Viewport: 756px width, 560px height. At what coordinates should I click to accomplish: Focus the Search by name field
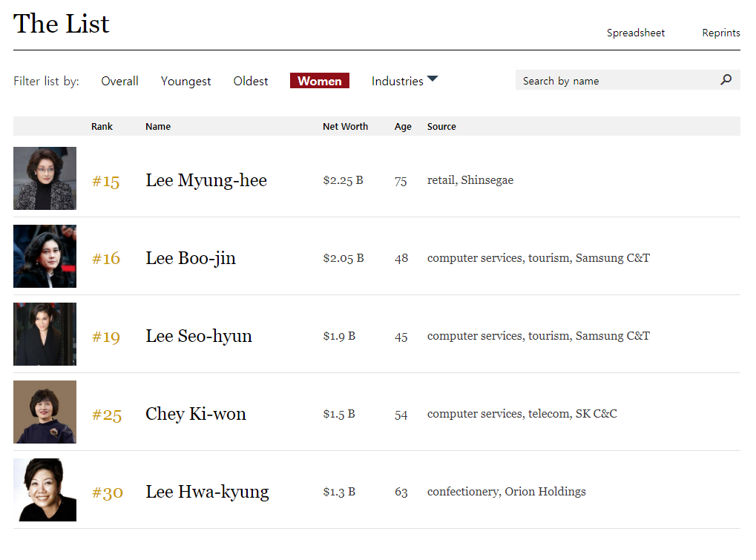click(x=628, y=80)
